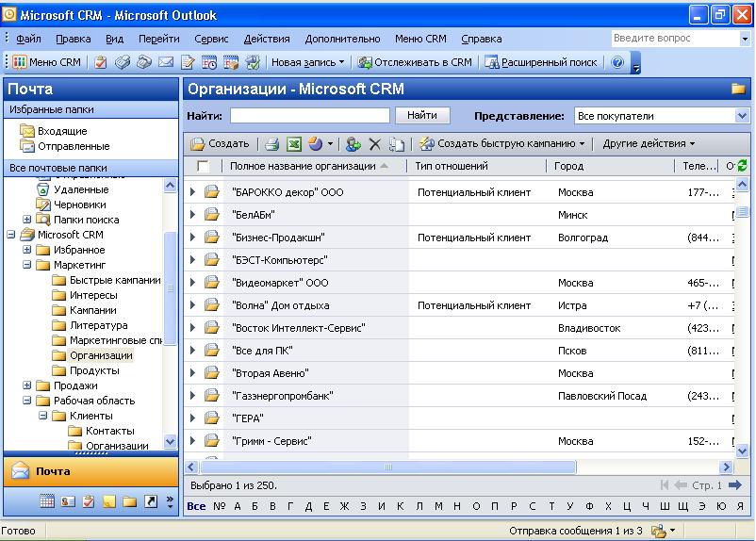Click the new task clipboard icon in toolbar
The width and height of the screenshot is (756, 541).
[101, 62]
